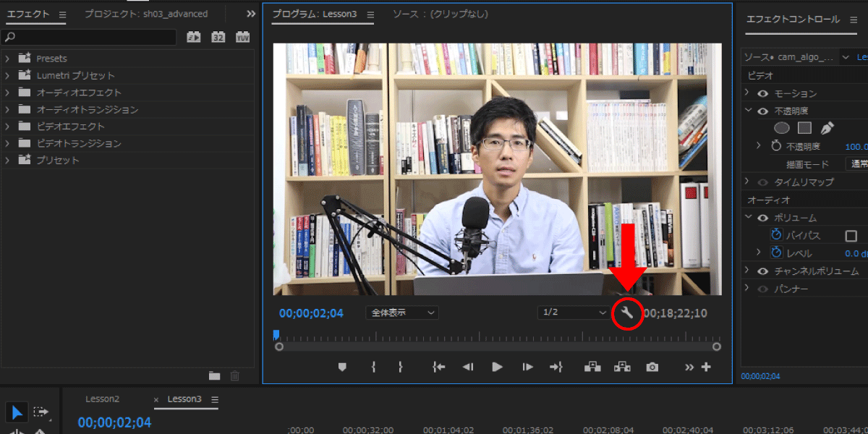Open the エフェクト panel menu icon

(x=62, y=14)
